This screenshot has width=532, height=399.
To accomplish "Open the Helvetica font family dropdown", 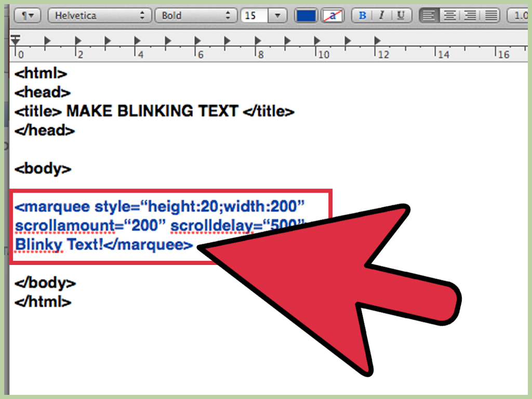I will pos(99,15).
